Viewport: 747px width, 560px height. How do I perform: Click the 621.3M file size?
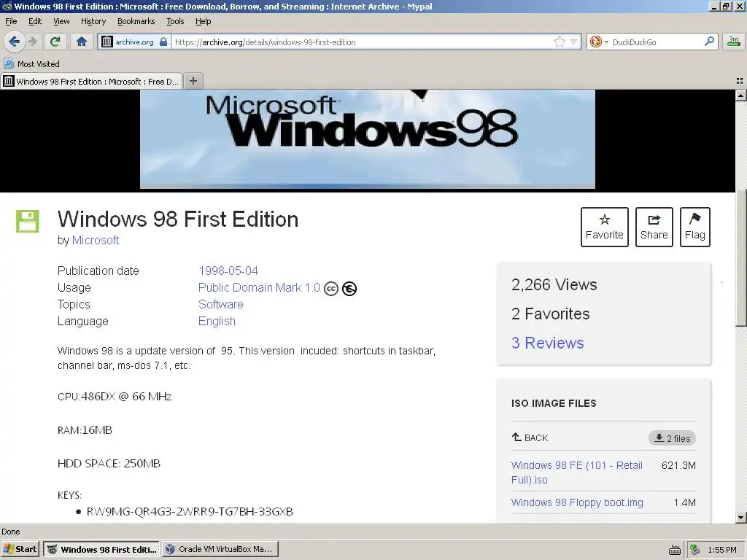point(678,465)
